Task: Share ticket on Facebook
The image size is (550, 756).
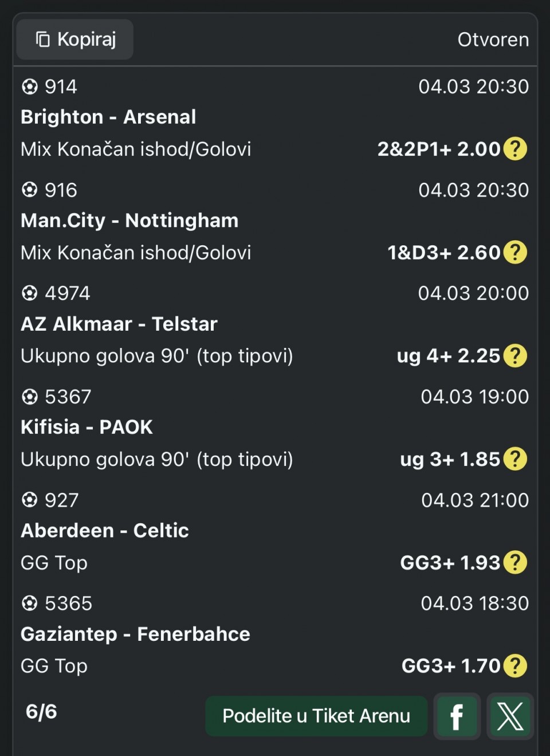Action: [457, 716]
